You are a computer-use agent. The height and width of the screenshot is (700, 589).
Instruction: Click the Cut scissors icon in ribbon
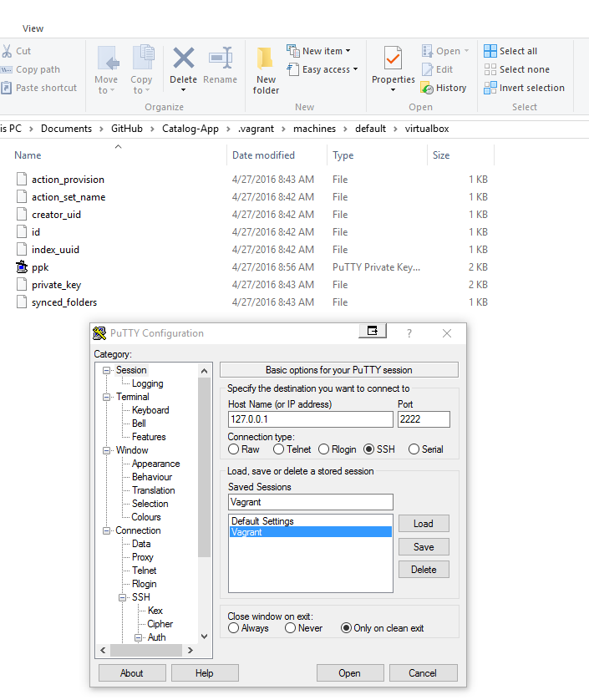click(6, 51)
